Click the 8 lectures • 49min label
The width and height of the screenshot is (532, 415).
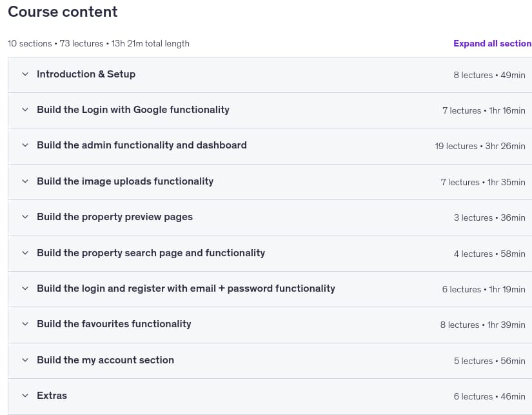point(489,75)
